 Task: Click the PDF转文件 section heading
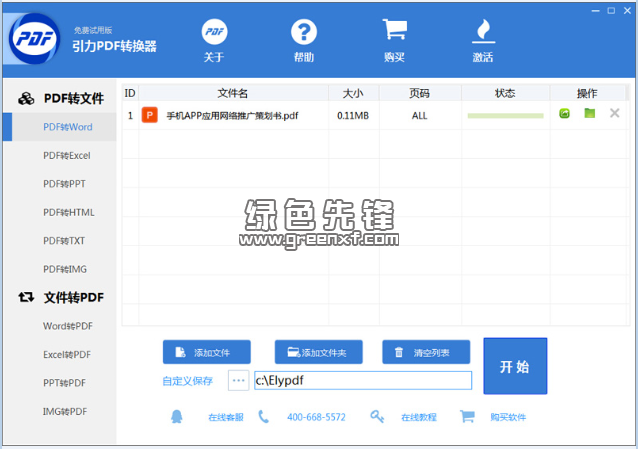(x=74, y=99)
